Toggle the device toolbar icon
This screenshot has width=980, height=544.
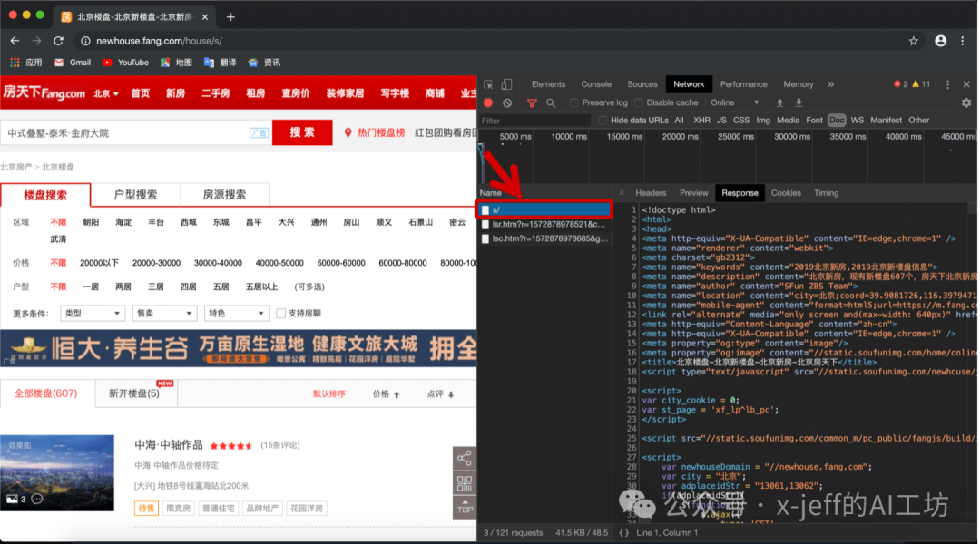[x=507, y=84]
